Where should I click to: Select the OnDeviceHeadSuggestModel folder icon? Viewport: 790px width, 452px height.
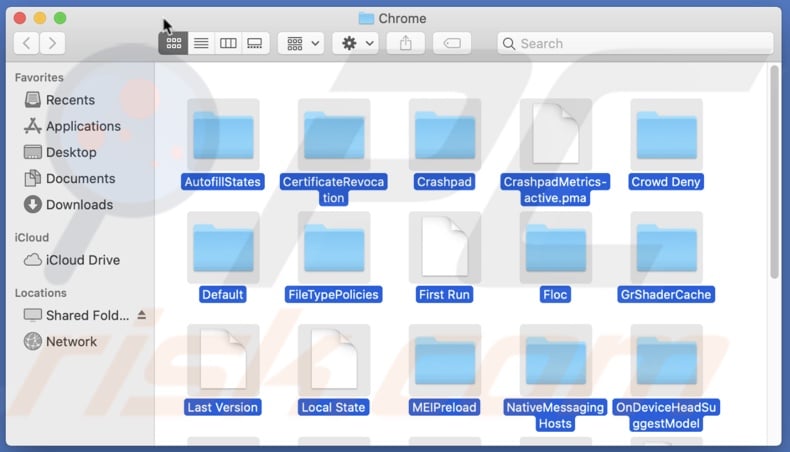667,360
